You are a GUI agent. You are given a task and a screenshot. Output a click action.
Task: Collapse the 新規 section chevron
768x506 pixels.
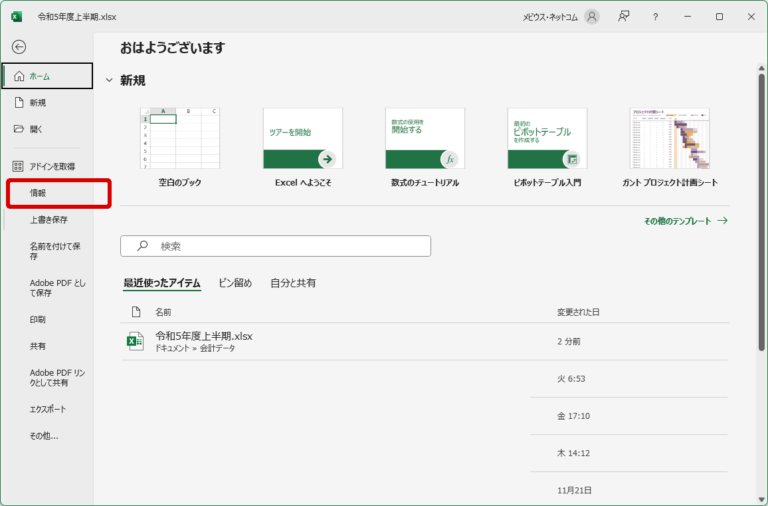coord(109,80)
